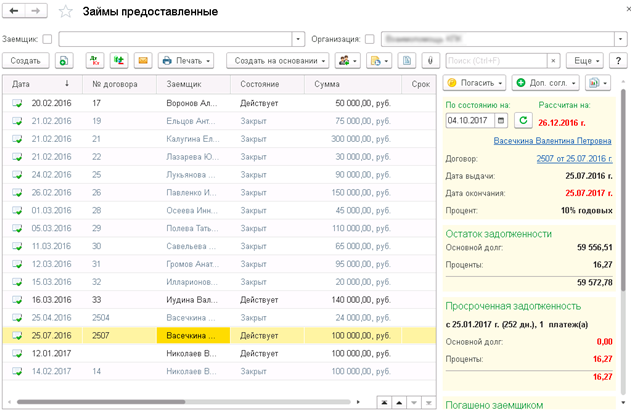Select the row with borrower Калугина Ел...
The height and width of the screenshot is (413, 631).
click(x=219, y=139)
